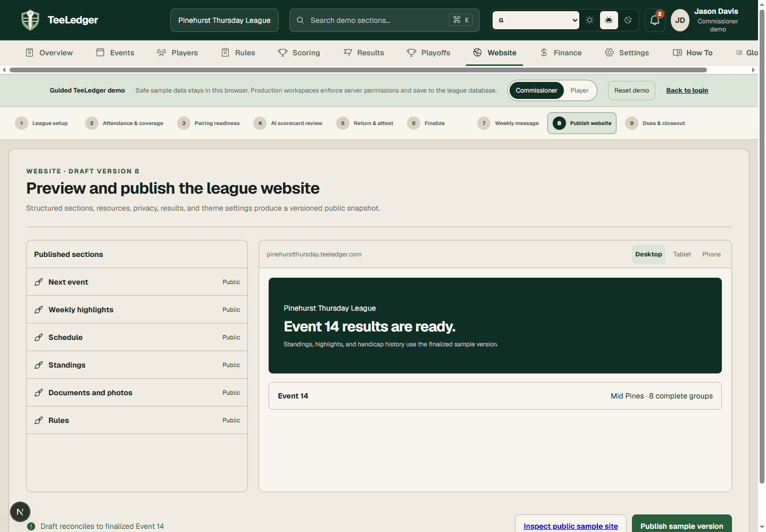Click the horizontal tab scrollbar
Screen dimensions: 766x532
pyautogui.click(x=358, y=70)
